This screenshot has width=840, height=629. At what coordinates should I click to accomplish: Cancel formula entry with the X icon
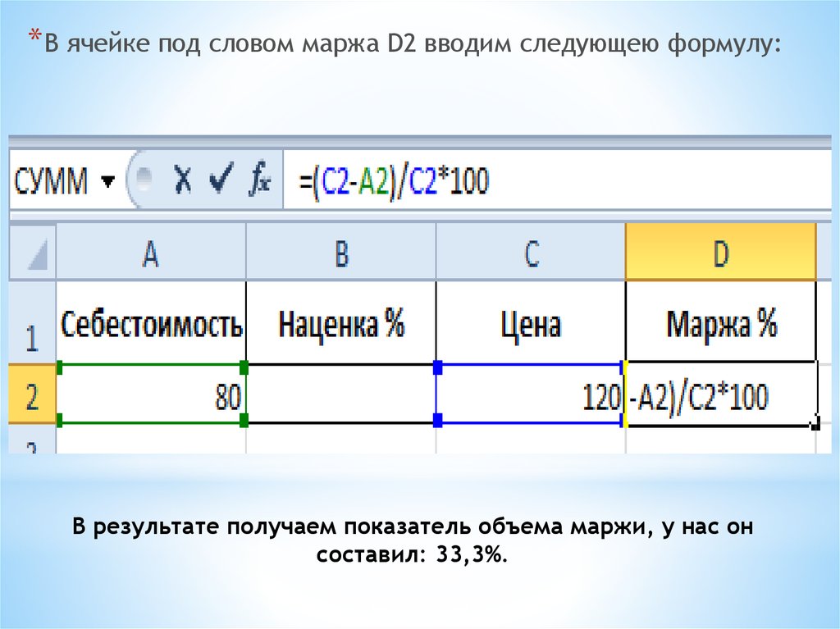click(x=183, y=180)
